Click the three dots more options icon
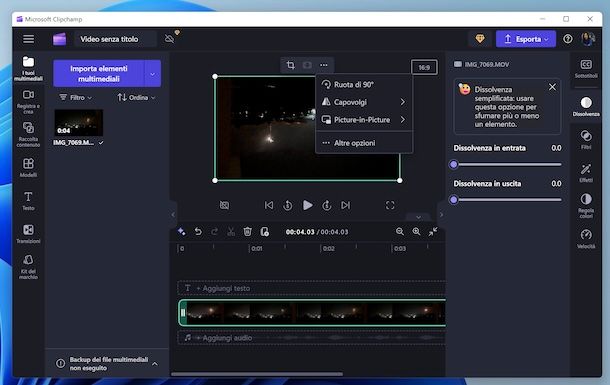The height and width of the screenshot is (385, 610). pos(324,65)
